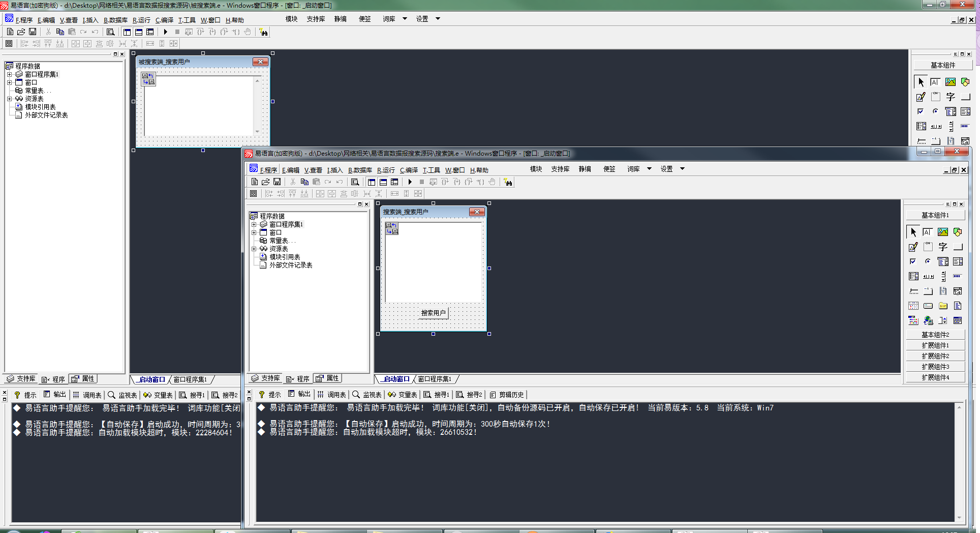Expand 窗口 node in back window tree
This screenshot has width=980, height=533.
tap(9, 82)
